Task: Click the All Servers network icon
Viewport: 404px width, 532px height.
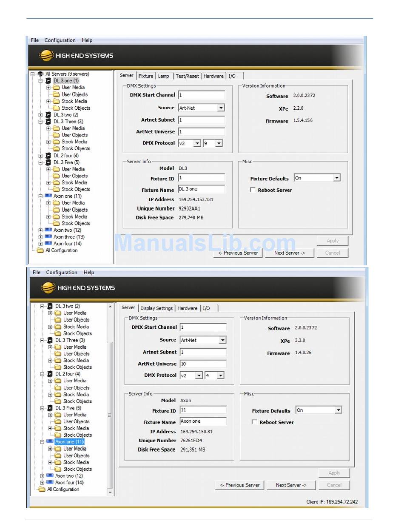Action: tap(40, 74)
